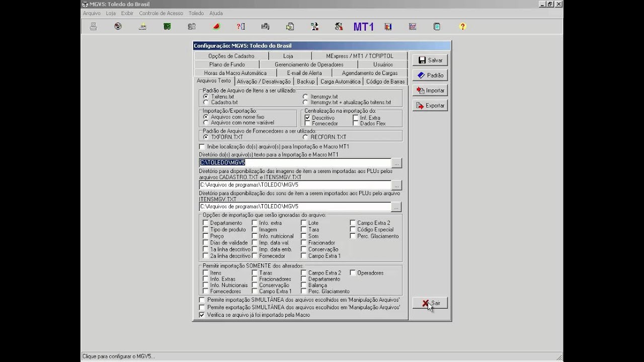This screenshot has width=644, height=362.
Task: Click the wrench tools toolbar icon
Action: coord(339,27)
